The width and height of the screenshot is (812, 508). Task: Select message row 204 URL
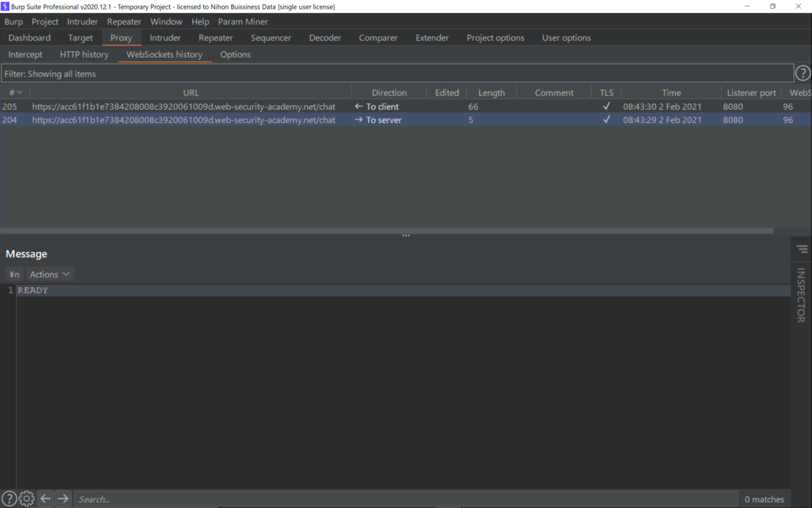(x=183, y=120)
